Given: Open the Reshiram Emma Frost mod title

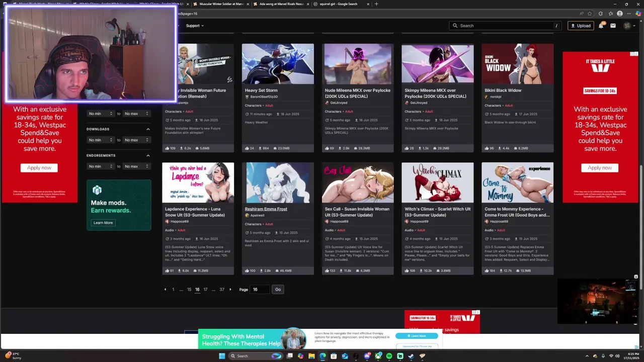Looking at the screenshot, I should tap(266, 209).
